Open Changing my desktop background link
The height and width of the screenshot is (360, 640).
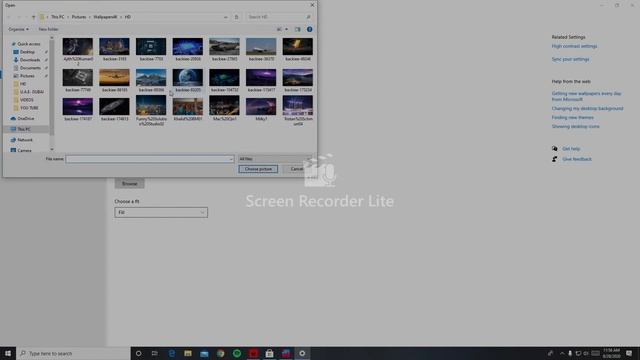[587, 109]
